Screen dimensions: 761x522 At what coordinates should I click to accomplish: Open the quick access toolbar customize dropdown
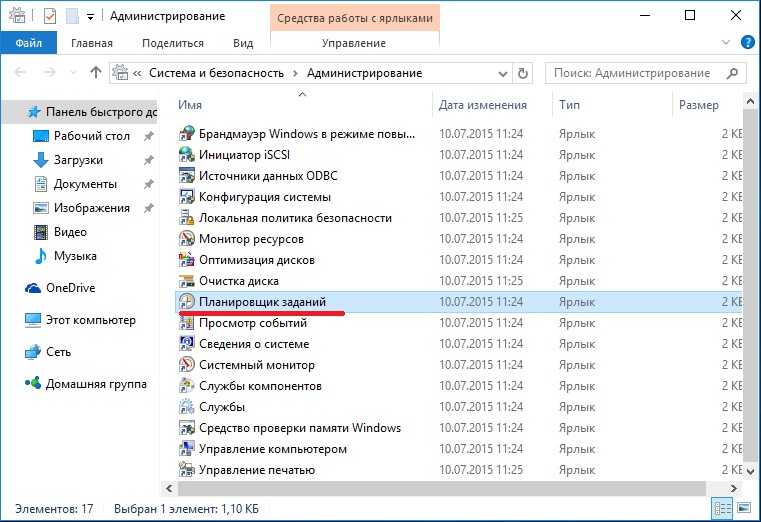(90, 17)
